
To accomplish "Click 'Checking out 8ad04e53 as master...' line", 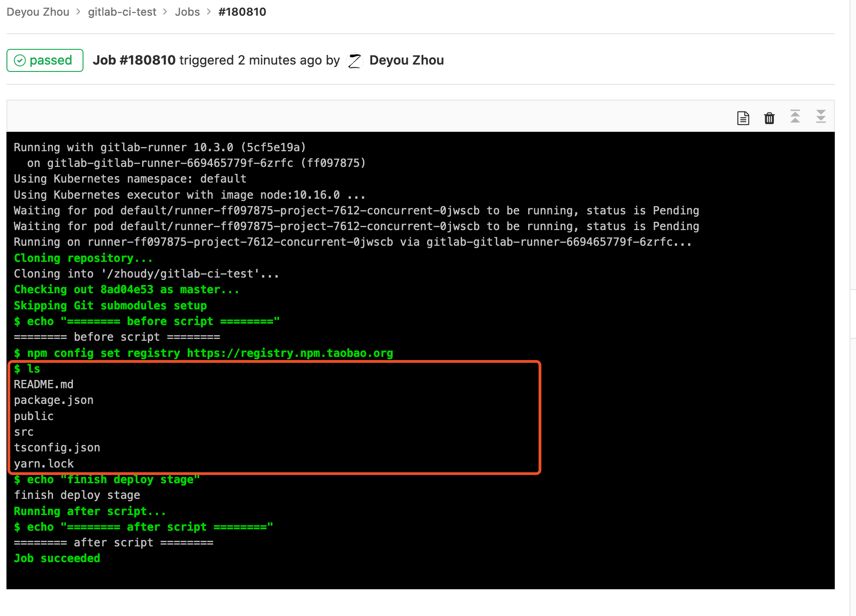I will tap(126, 290).
